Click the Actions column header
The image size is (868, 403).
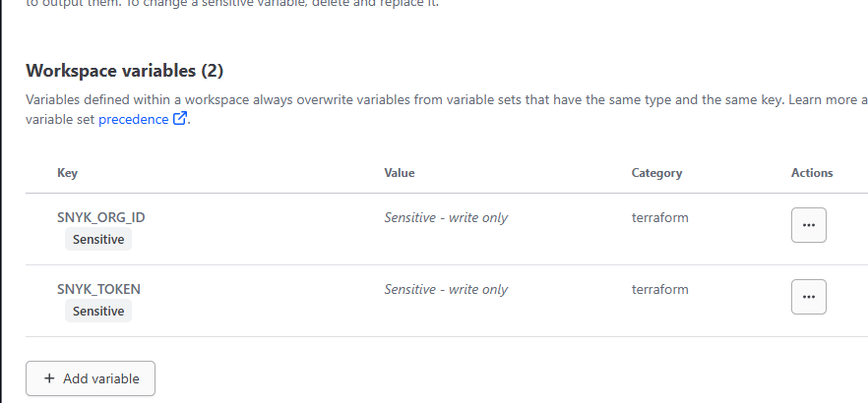click(812, 173)
